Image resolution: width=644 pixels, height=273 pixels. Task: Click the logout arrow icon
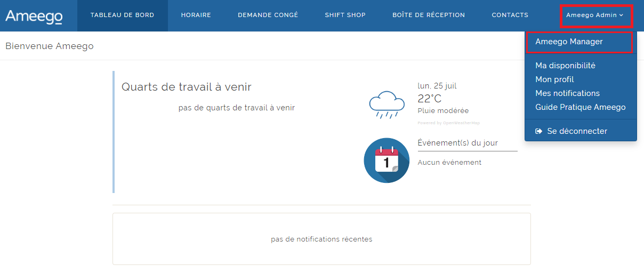pyautogui.click(x=539, y=131)
